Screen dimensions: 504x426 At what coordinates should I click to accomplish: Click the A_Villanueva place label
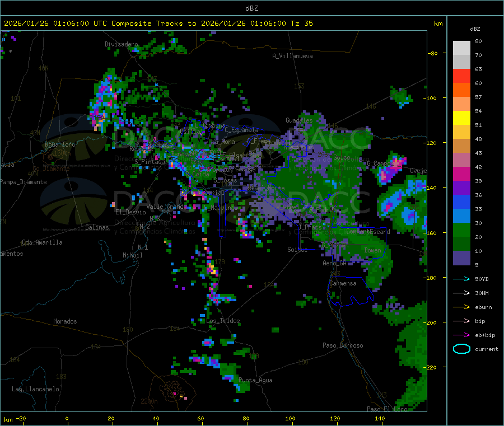coord(292,56)
